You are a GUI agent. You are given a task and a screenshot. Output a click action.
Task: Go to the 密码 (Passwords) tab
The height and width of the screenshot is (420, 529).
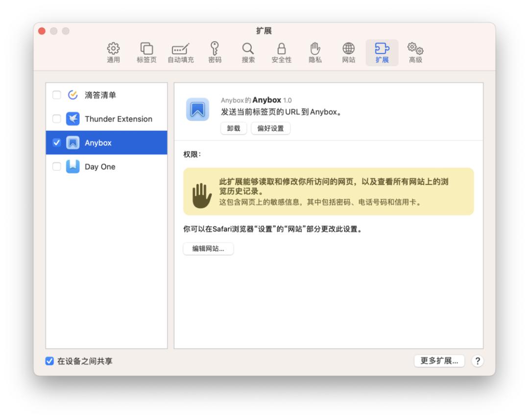[215, 52]
